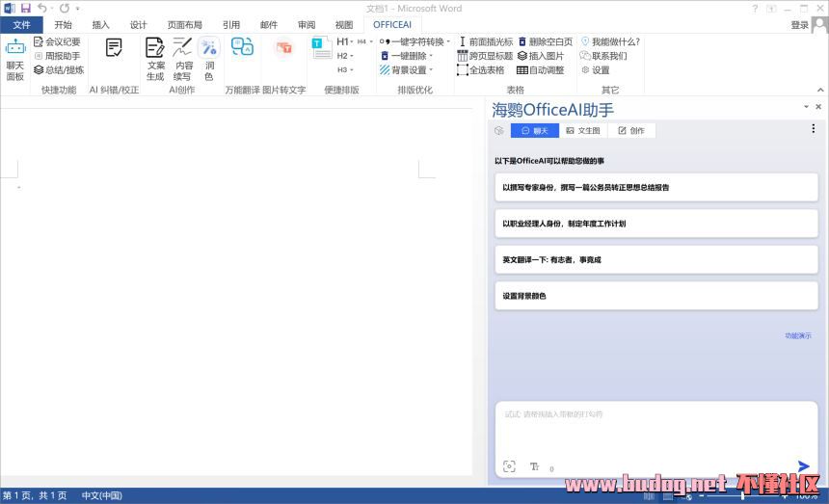Select 跨页显标题 table header option
Screen dimensions: 829x504
(x=485, y=56)
